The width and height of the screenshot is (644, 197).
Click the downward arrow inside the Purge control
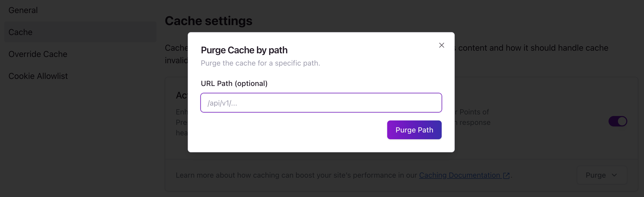click(615, 175)
